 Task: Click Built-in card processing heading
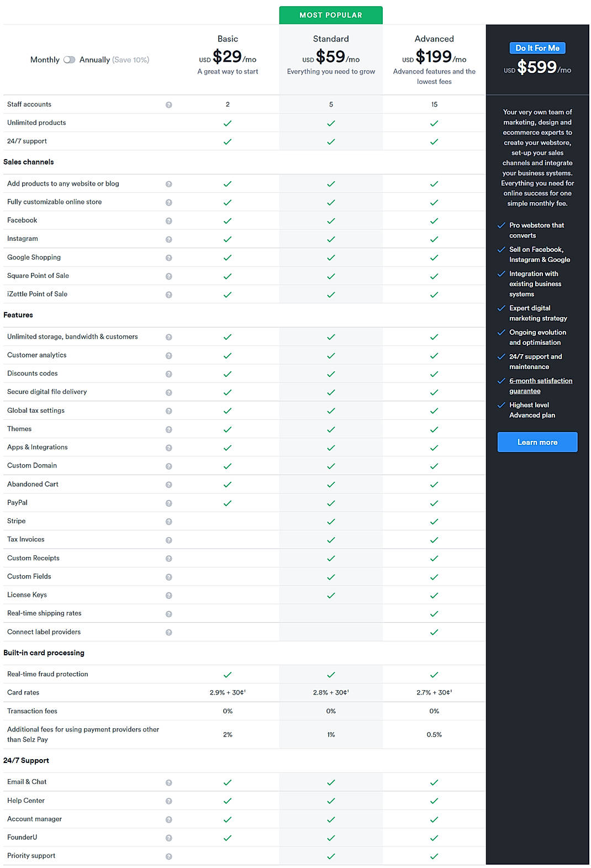coord(44,653)
